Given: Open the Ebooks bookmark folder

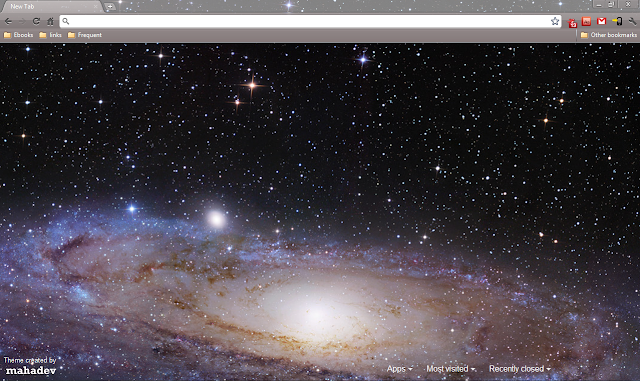Looking at the screenshot, I should click(18, 35).
